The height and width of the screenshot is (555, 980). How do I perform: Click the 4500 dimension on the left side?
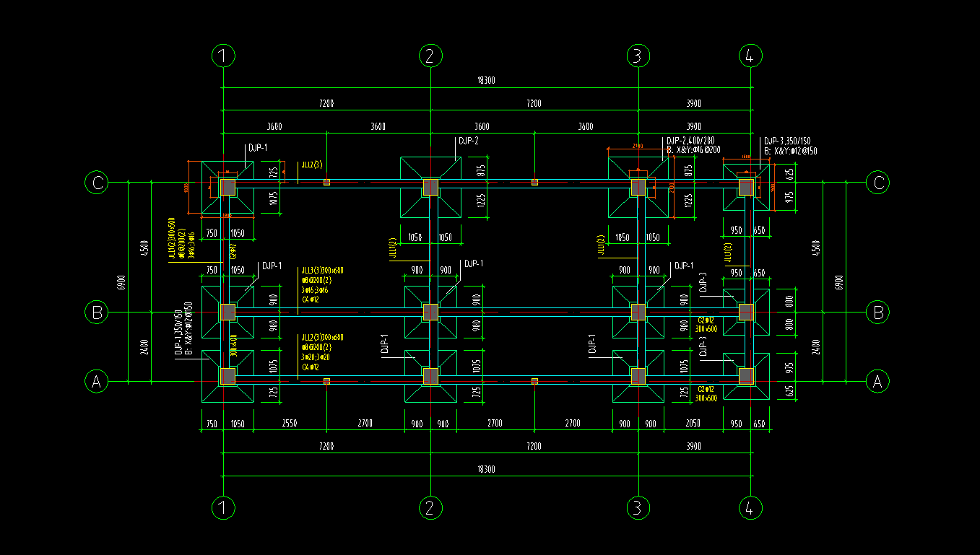144,248
